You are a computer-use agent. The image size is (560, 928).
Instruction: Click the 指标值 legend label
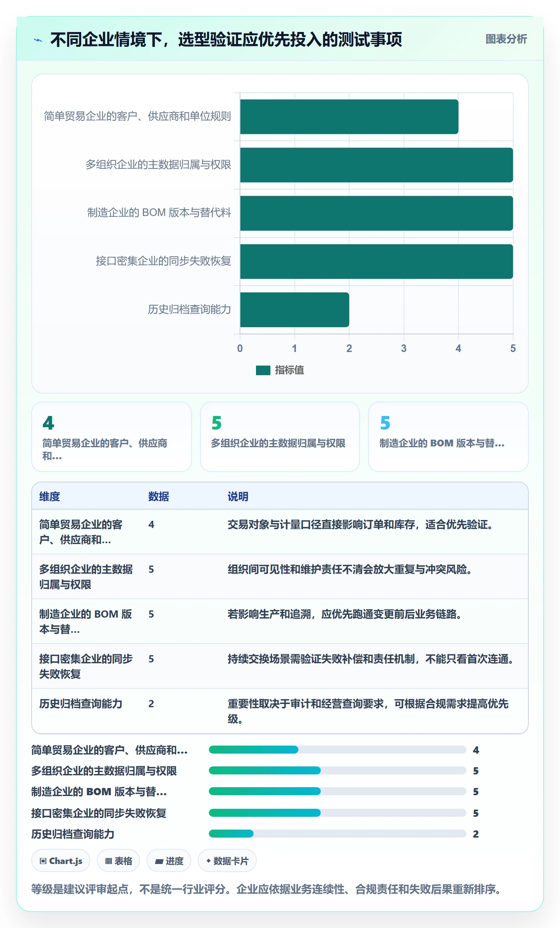(x=289, y=370)
